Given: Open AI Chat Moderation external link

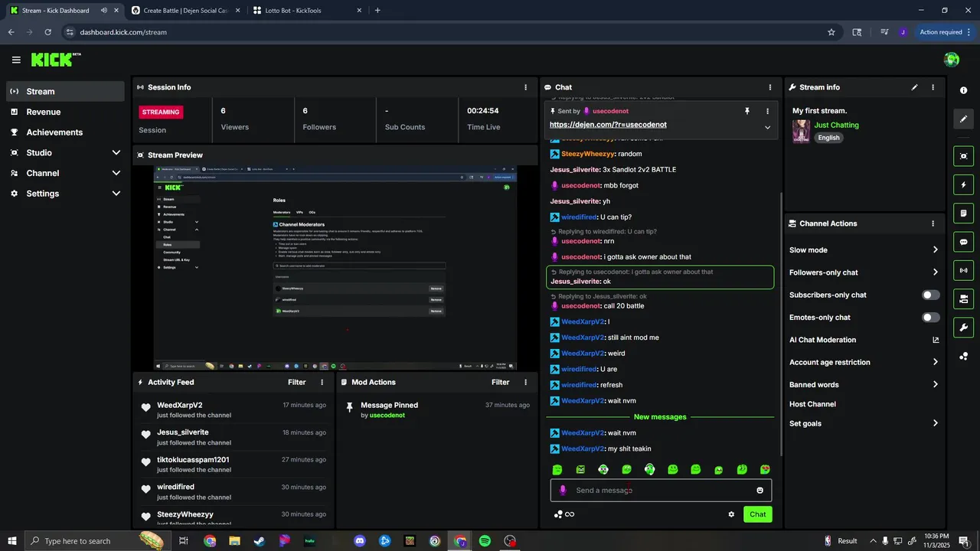Looking at the screenshot, I should (x=935, y=340).
